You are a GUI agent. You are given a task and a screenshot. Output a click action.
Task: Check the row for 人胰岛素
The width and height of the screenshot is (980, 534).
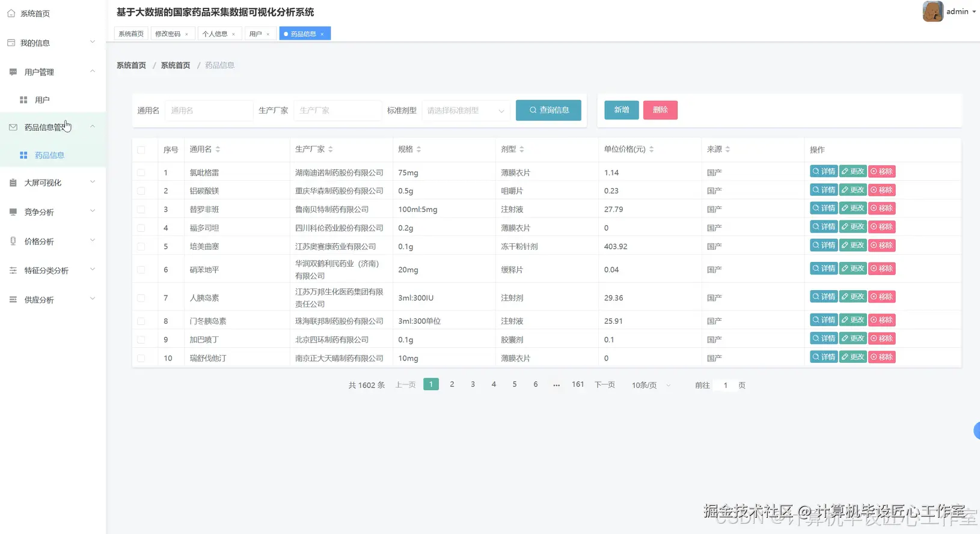[x=141, y=298]
